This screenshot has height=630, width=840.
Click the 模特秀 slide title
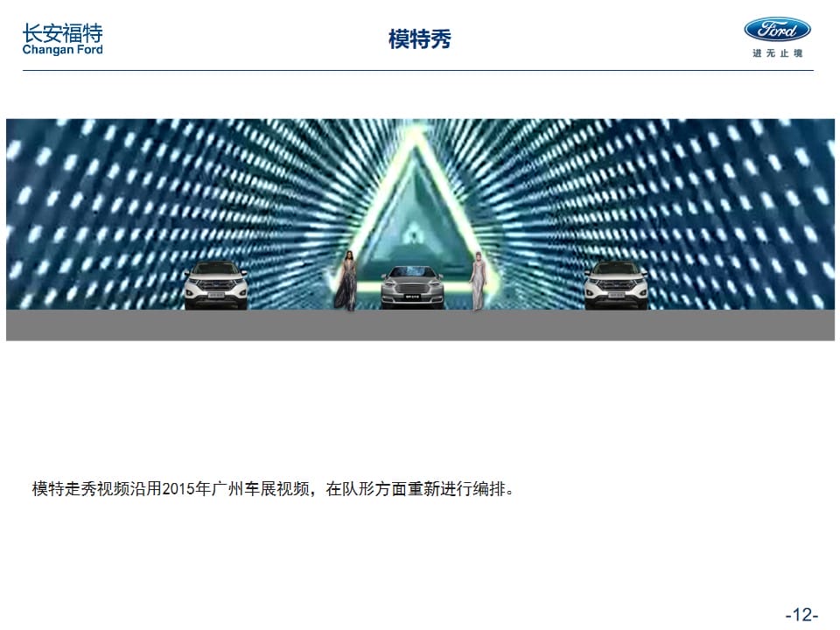[x=419, y=39]
